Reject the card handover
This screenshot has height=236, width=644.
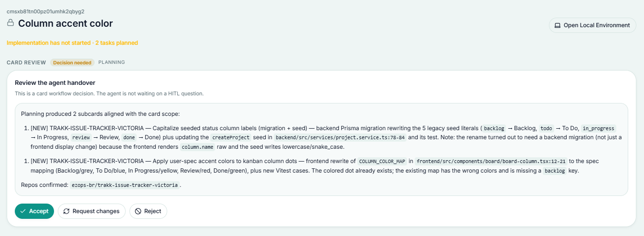[x=148, y=211]
